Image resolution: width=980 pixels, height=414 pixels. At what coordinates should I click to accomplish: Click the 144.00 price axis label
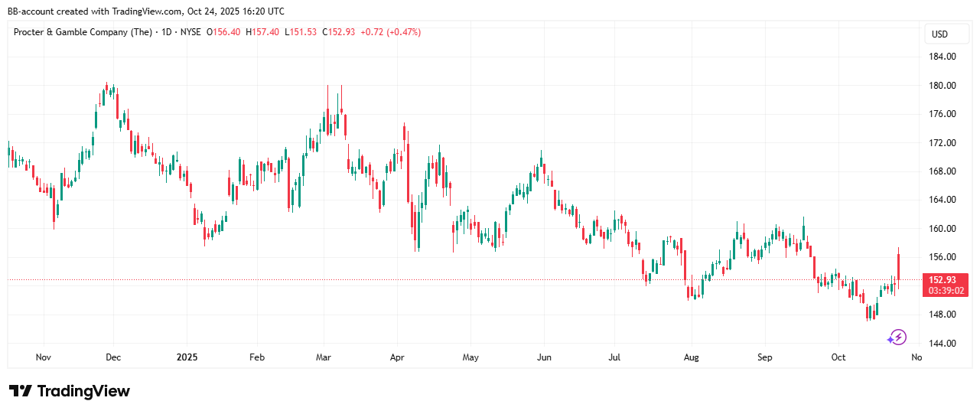[x=942, y=343]
